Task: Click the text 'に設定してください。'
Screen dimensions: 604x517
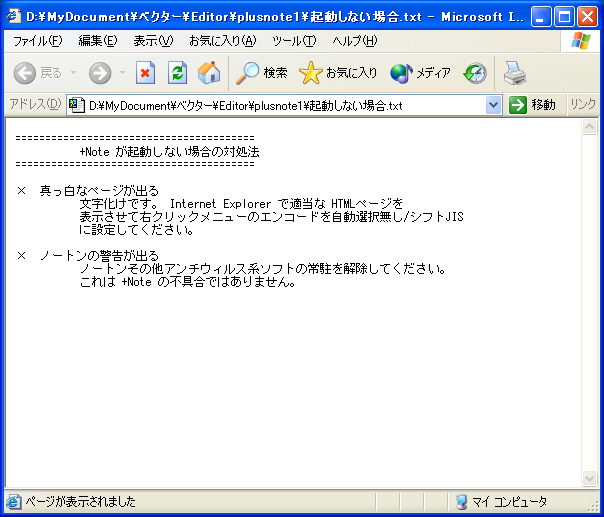Action: [136, 230]
